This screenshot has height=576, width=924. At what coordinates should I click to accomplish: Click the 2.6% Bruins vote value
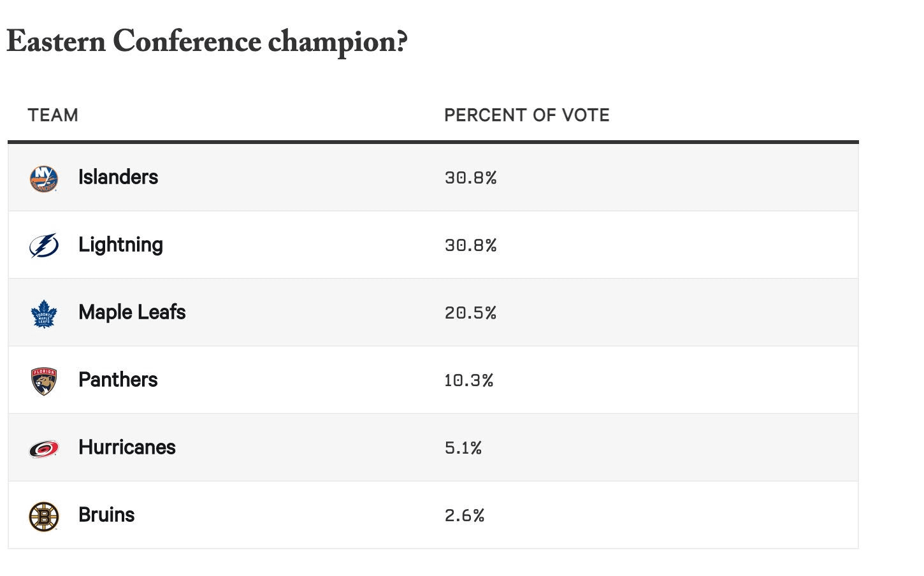[x=465, y=515]
